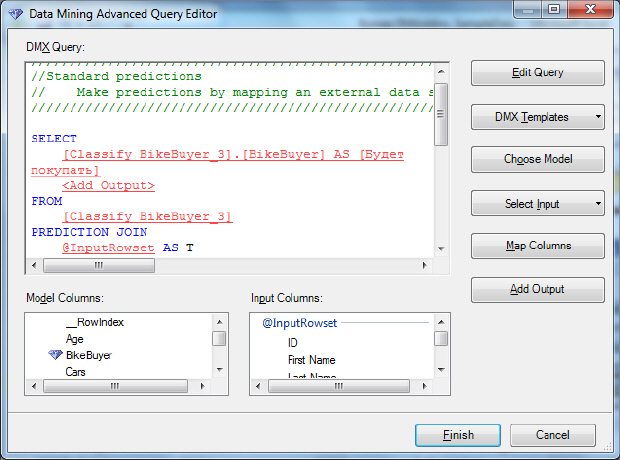The height and width of the screenshot is (460, 620).
Task: Click the Input Columns horizontal scrollbar thumb
Action: tap(339, 386)
